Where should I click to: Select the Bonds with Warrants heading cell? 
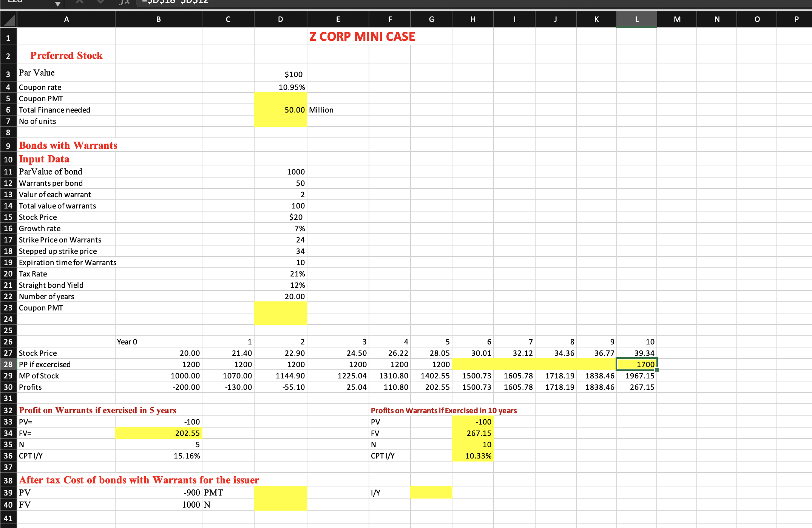click(x=68, y=145)
